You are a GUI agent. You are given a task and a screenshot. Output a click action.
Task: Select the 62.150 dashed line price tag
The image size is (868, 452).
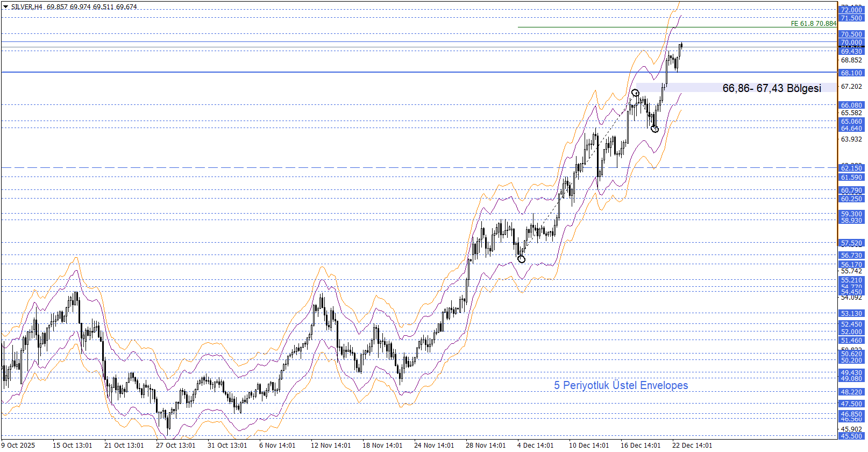851,168
